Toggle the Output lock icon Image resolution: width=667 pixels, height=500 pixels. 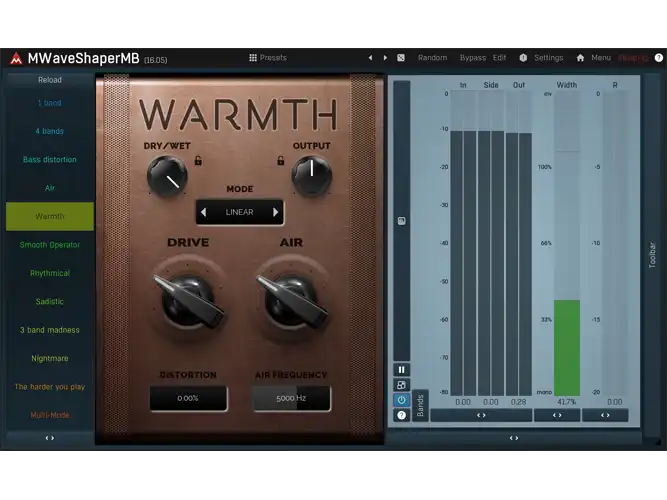[281, 160]
